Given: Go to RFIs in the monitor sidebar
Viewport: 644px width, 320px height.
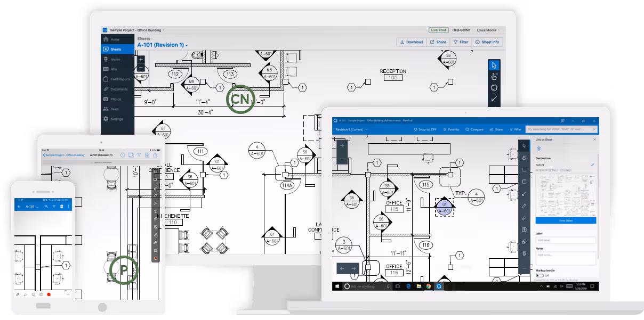Looking at the screenshot, I should pos(117,69).
